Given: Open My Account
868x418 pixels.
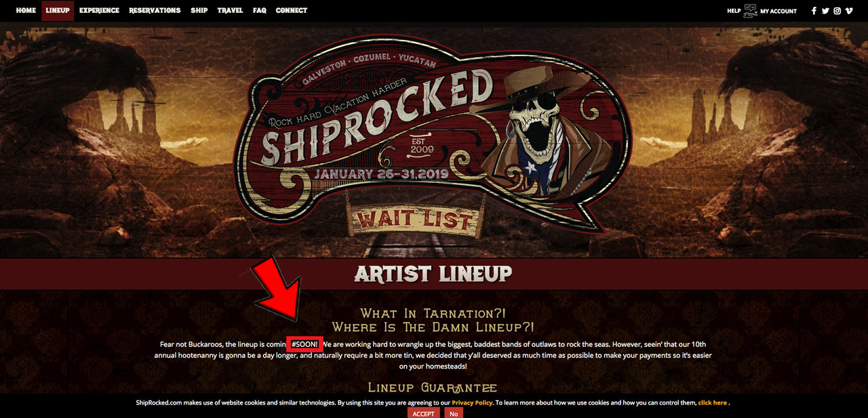Looking at the screenshot, I should click(778, 11).
